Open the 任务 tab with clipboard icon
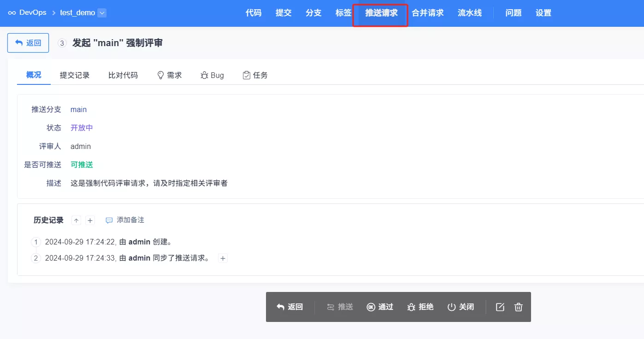Viewport: 644px width, 339px height. pyautogui.click(x=255, y=75)
